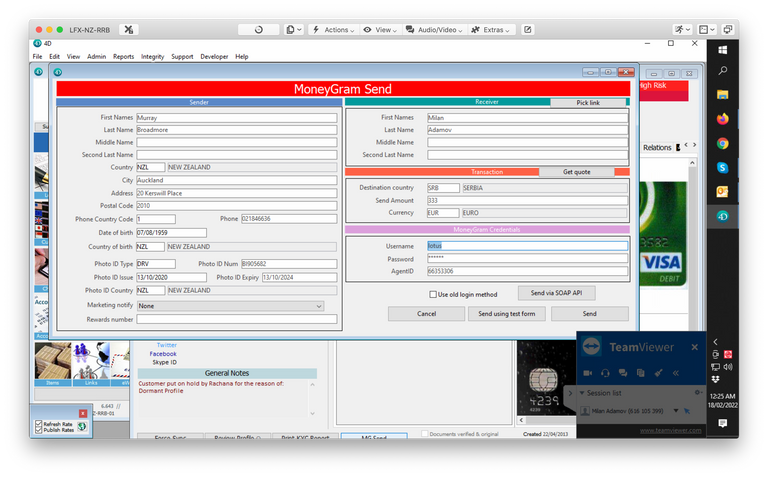
Task: Open Outlook from the taskbar
Action: (722, 191)
